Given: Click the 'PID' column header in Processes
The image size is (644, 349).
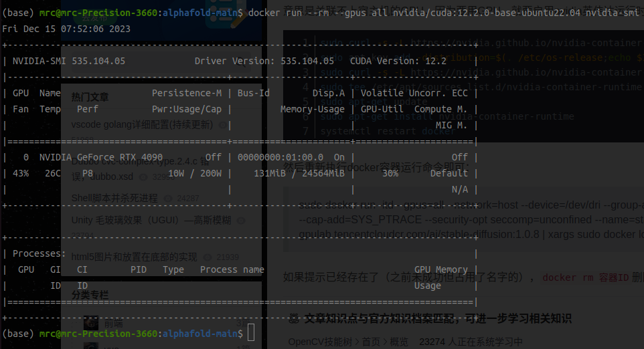Looking at the screenshot, I should coord(139,270).
